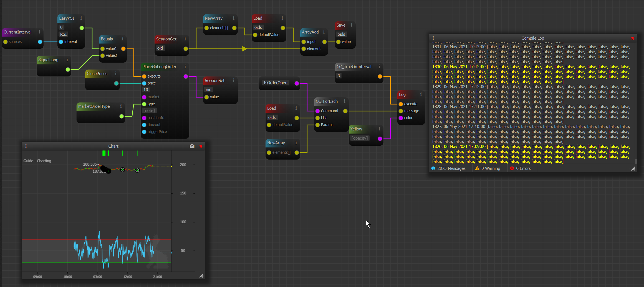Open info icon on Load node beside CC_ForEach
644x287 pixels.
[296, 108]
